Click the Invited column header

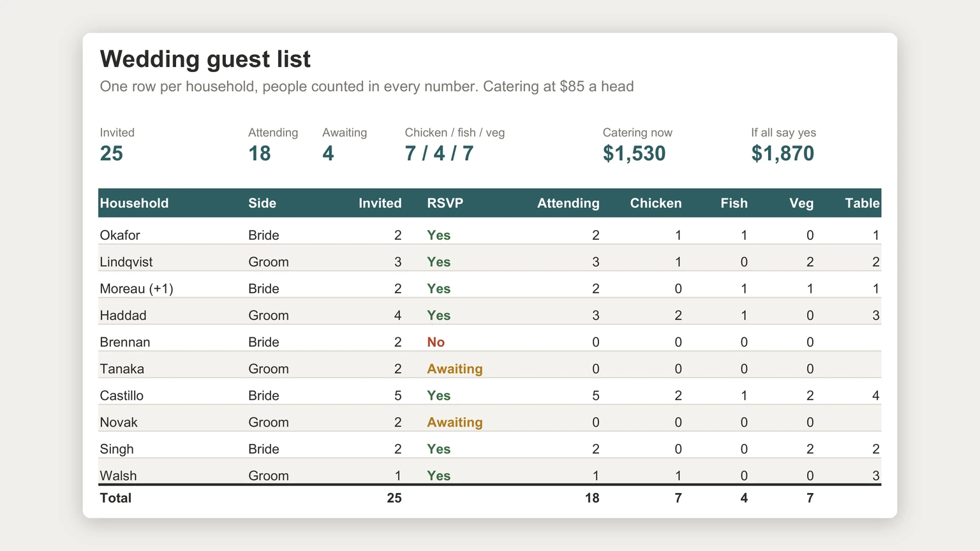(x=380, y=203)
